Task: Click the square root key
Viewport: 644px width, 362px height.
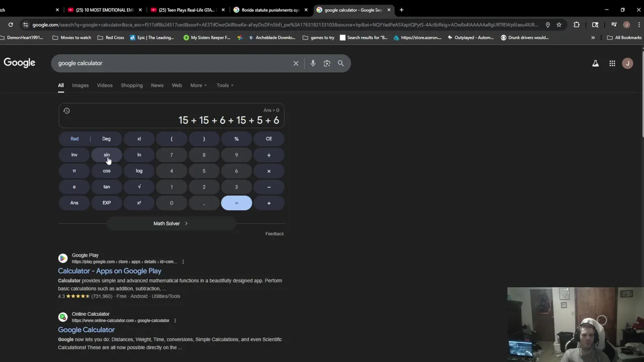Action: point(139,187)
